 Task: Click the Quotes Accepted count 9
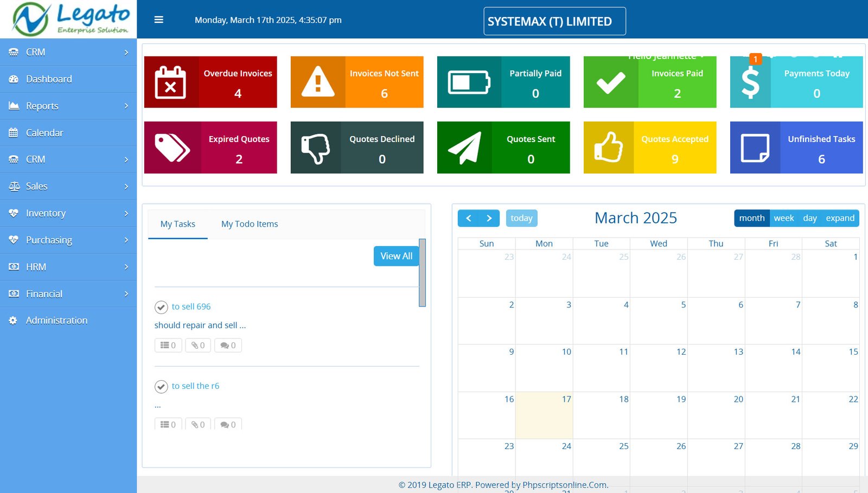(x=675, y=159)
